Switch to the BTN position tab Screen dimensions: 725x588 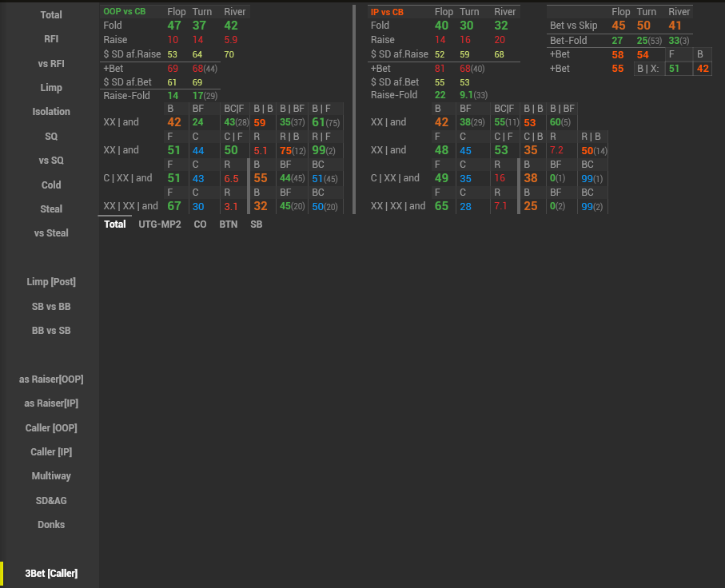coord(228,224)
